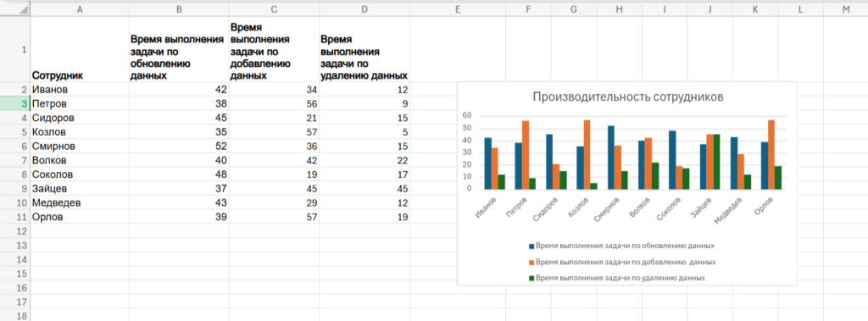Image resolution: width=868 pixels, height=321 pixels.
Task: Select legend text about обновлению данных
Action: [x=625, y=246]
